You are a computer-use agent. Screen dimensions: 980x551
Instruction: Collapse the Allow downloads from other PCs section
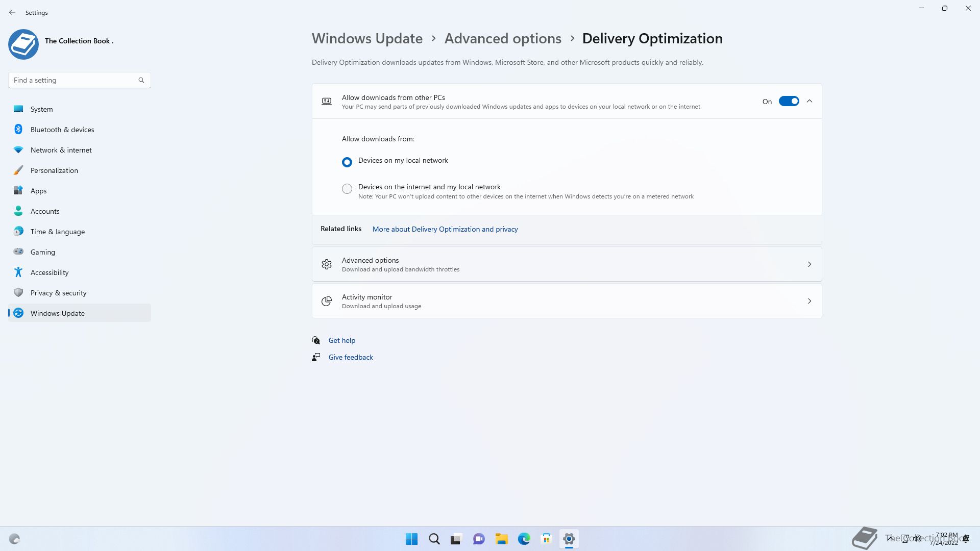click(x=810, y=102)
